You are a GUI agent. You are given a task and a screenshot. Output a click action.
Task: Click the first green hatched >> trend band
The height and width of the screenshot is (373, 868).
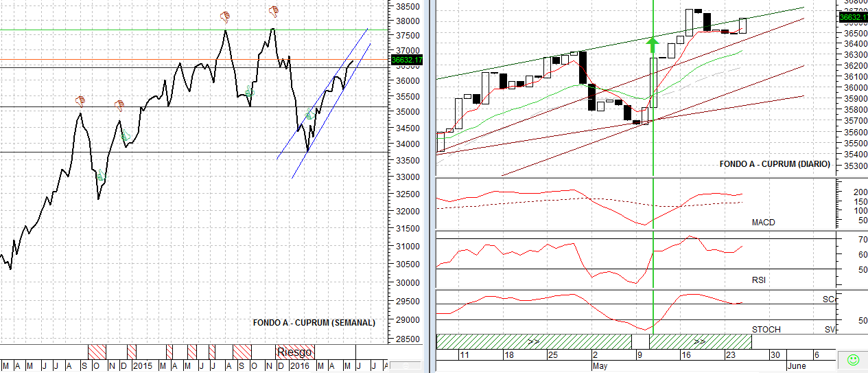pyautogui.click(x=533, y=341)
